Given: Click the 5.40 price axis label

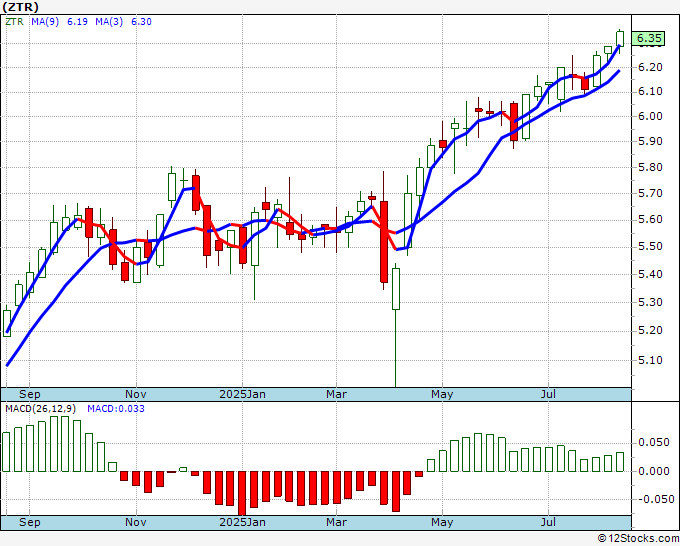Looking at the screenshot, I should coord(651,274).
